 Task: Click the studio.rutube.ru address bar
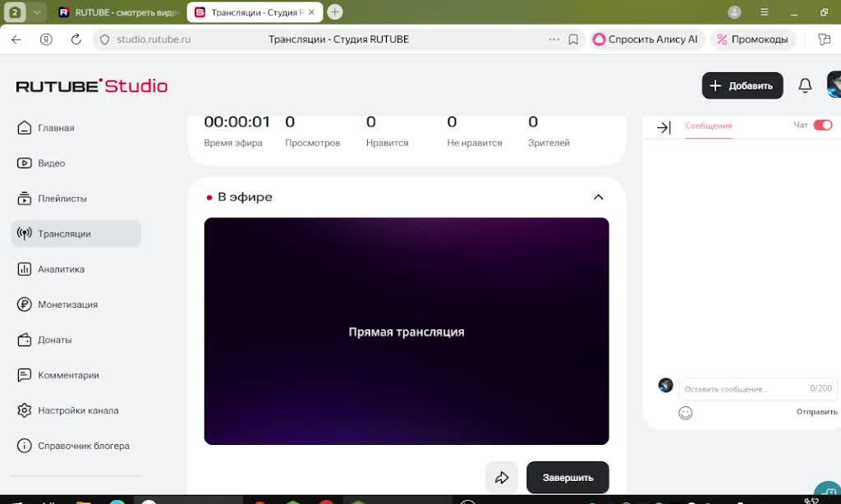tap(154, 39)
